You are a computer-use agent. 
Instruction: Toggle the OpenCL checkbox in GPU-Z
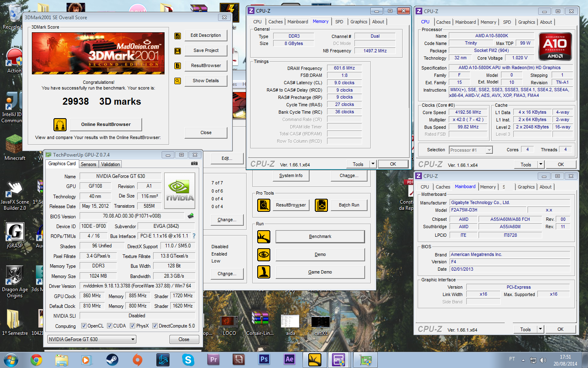[84, 326]
